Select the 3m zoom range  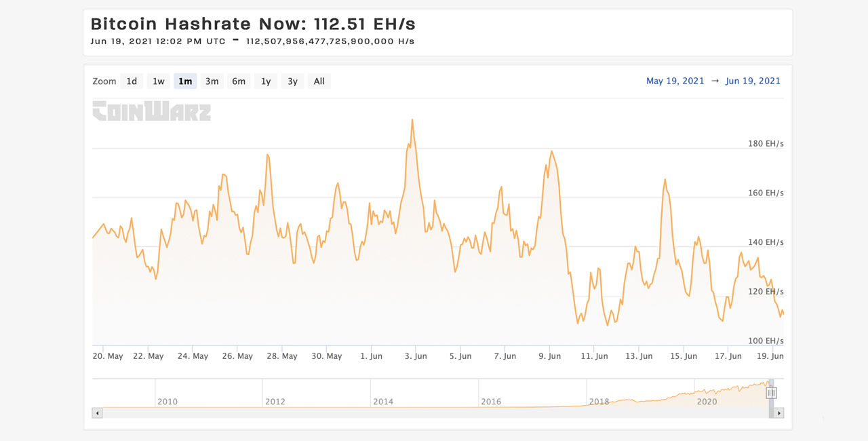coord(212,81)
